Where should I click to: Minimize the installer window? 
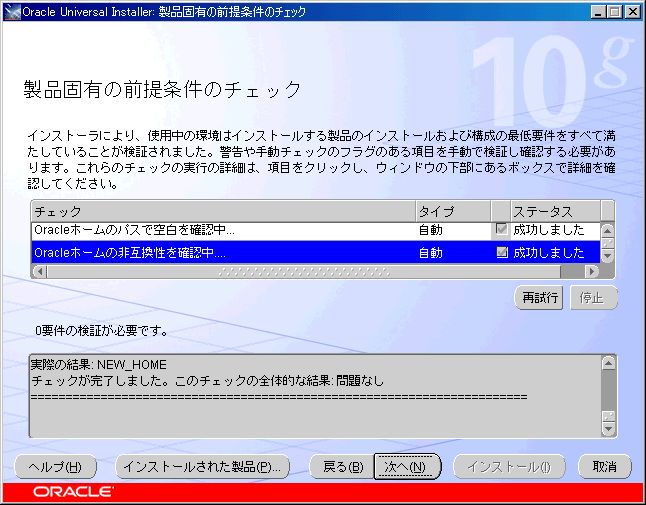[x=598, y=12]
